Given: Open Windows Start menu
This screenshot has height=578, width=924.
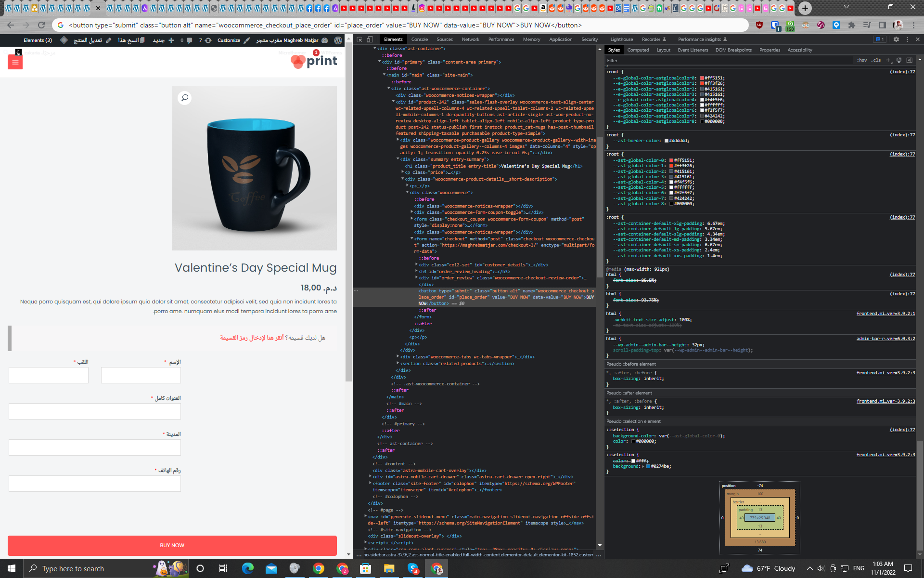Looking at the screenshot, I should (12, 568).
